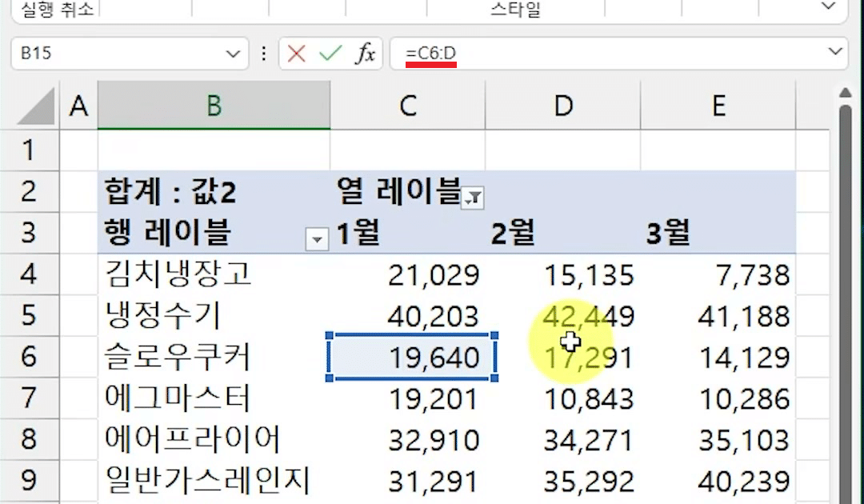Click cell with value 10,286
Screen dimensions: 864x504
tap(718, 398)
